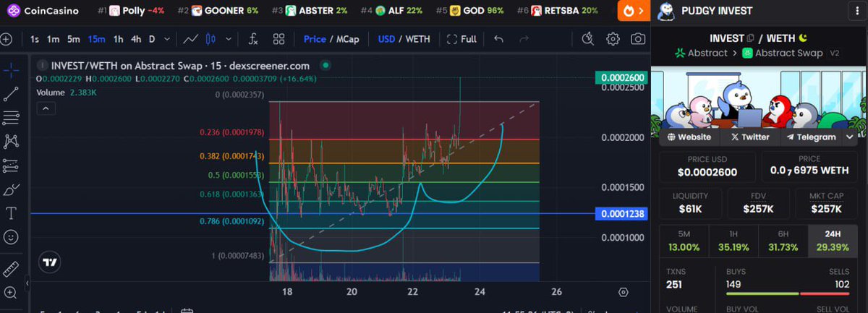Open the quick search icon
The height and width of the screenshot is (313, 868).
click(x=587, y=39)
